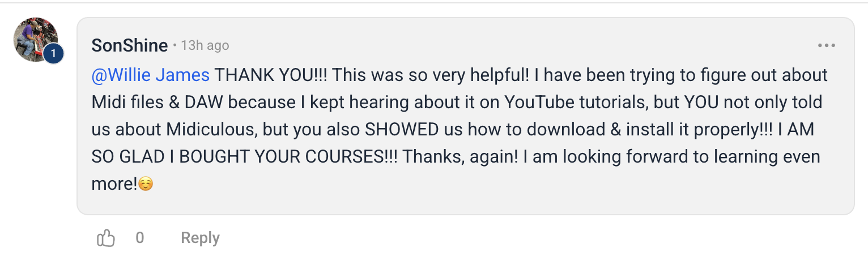This screenshot has height=264, width=868.
Task: Open the @Willie James mention link
Action: [150, 75]
